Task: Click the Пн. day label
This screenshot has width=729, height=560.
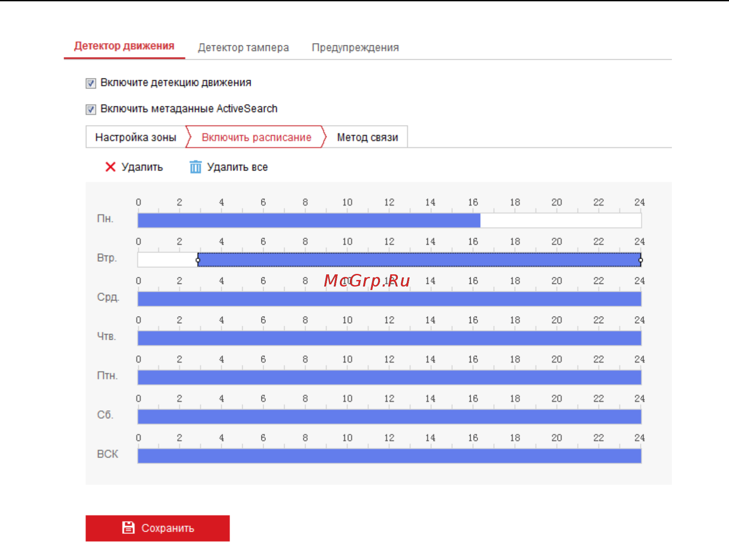Action: pyautogui.click(x=105, y=219)
